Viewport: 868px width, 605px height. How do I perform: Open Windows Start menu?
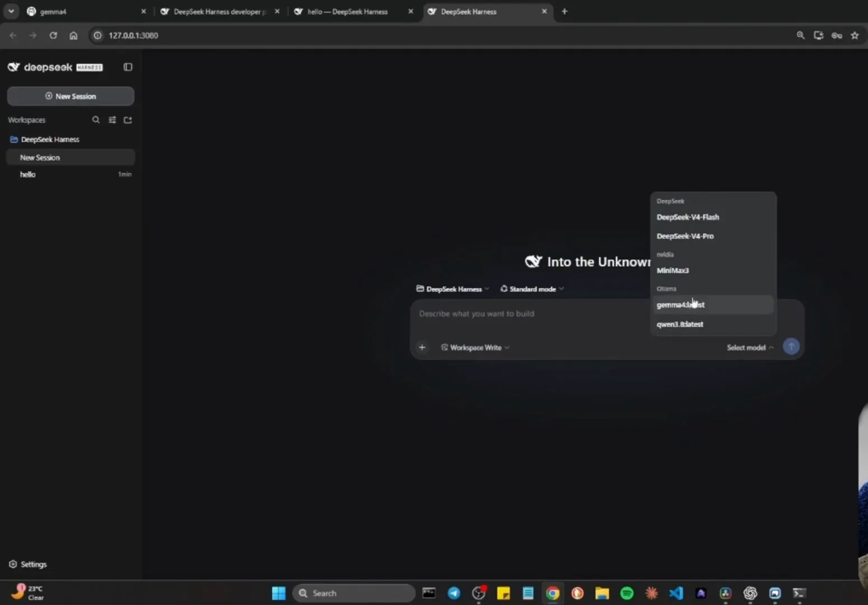[x=278, y=593]
